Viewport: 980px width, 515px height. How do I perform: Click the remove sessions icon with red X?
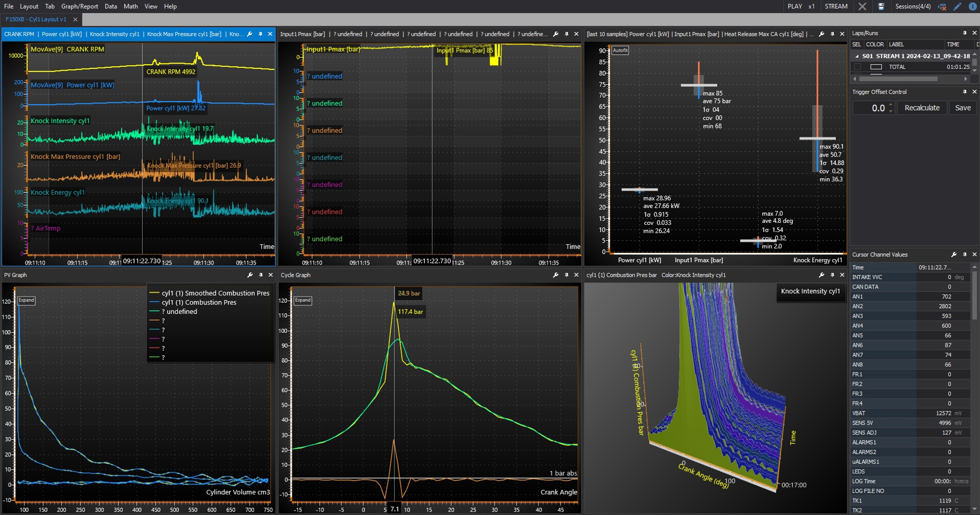coord(942,7)
